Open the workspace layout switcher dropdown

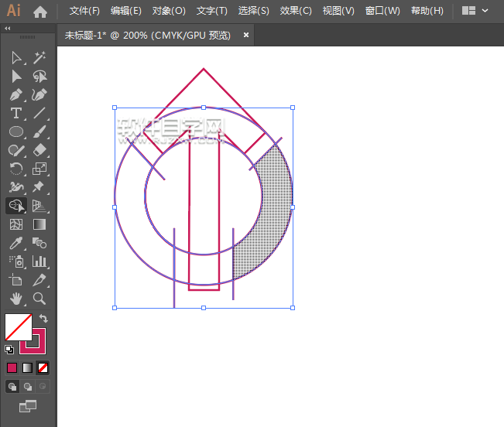click(475, 11)
